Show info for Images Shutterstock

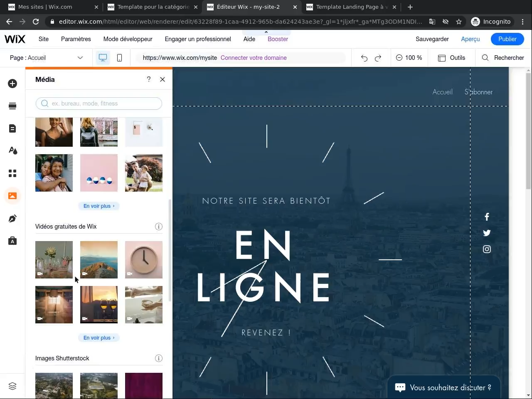159,358
